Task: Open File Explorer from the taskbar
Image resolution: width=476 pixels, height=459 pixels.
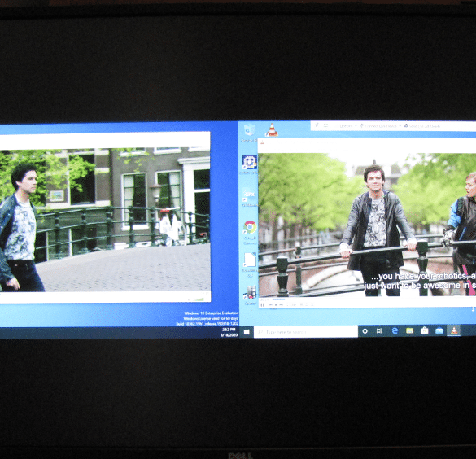Action: pyautogui.click(x=409, y=330)
